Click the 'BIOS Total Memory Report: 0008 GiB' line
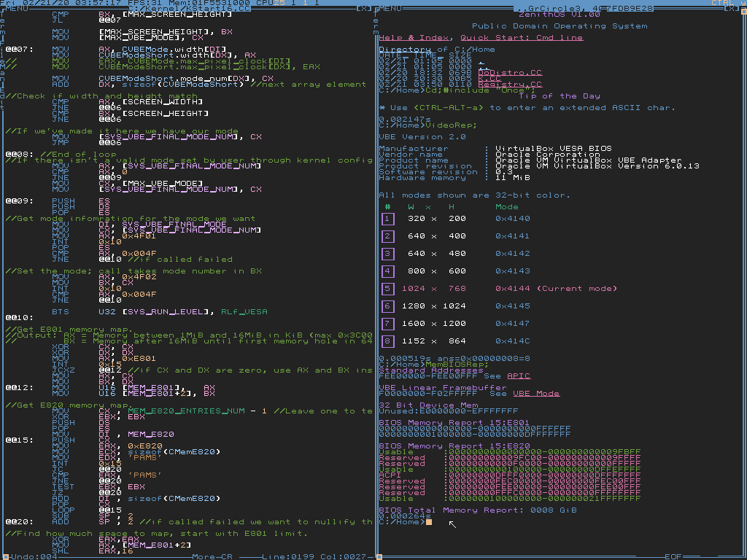The width and height of the screenshot is (747, 560). [x=478, y=510]
